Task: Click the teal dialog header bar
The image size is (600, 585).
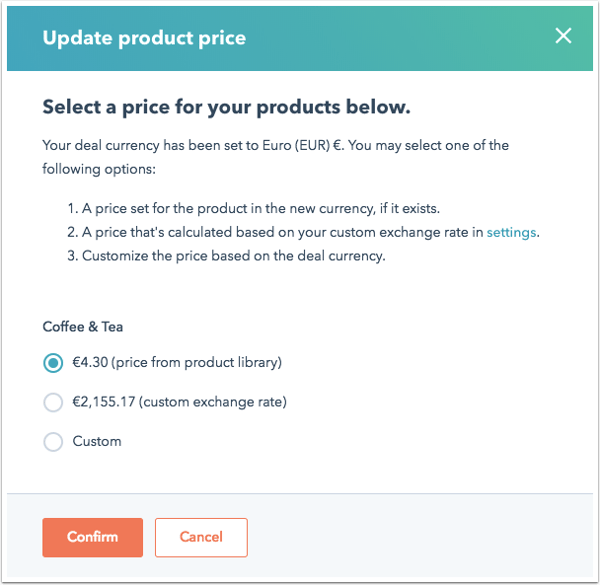Action: tap(400, 38)
